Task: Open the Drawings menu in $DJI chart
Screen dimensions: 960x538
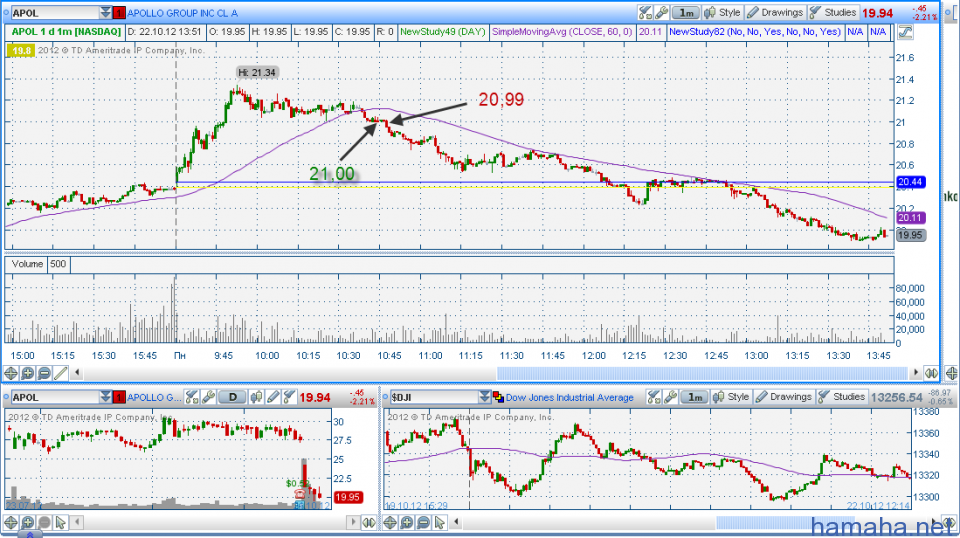Action: [x=784, y=397]
